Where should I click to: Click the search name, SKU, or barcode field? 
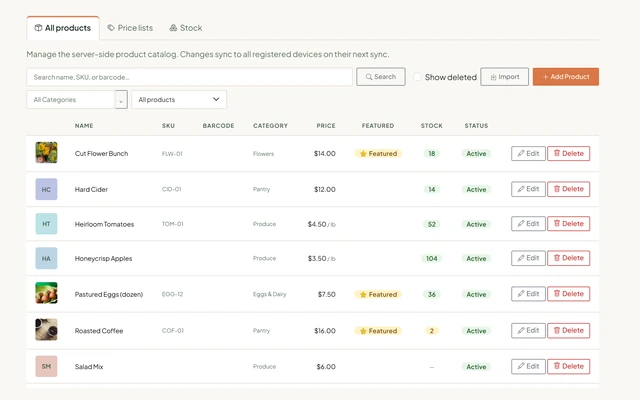pyautogui.click(x=189, y=77)
